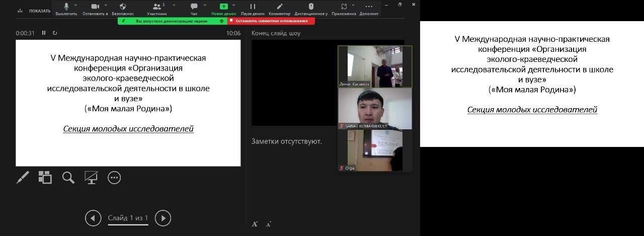
Task: Stop the video camera
Action: [95, 8]
